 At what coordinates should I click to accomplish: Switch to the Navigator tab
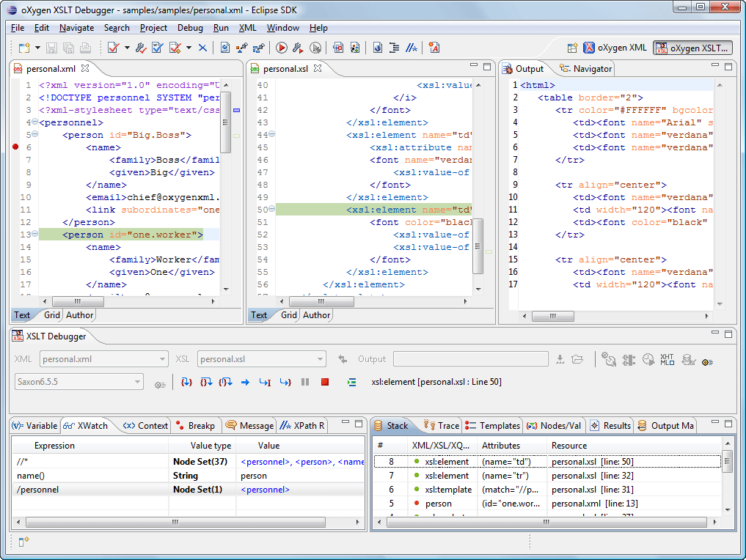(585, 68)
